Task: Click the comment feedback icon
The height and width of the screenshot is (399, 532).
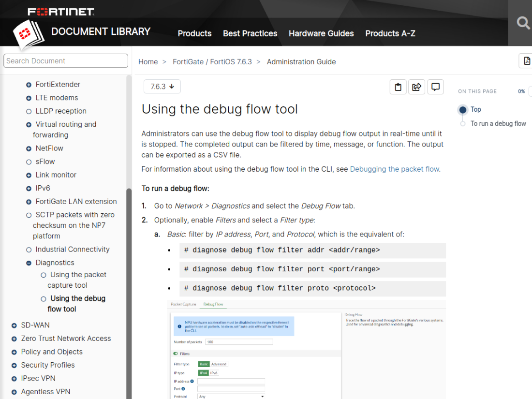Action: click(x=435, y=87)
